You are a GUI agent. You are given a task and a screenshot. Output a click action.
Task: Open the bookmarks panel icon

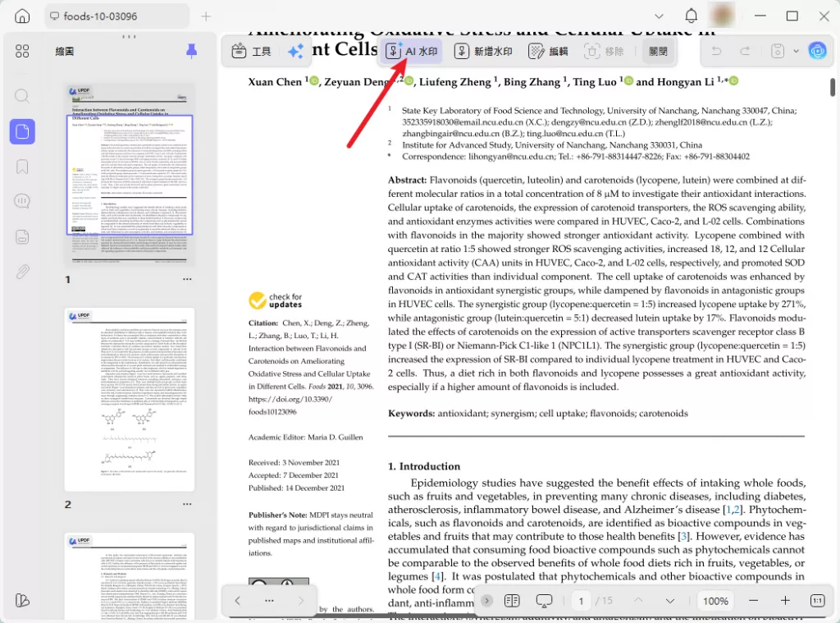(22, 166)
